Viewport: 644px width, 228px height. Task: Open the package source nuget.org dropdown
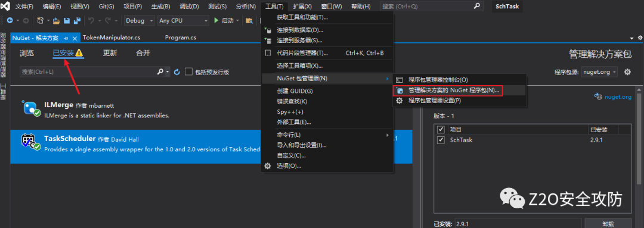[x=599, y=72]
